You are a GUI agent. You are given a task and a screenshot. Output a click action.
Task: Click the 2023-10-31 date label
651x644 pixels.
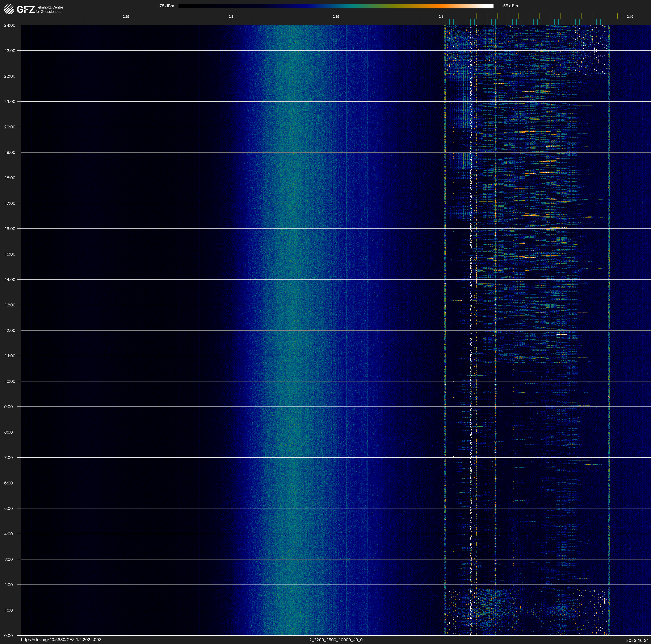tap(637, 640)
